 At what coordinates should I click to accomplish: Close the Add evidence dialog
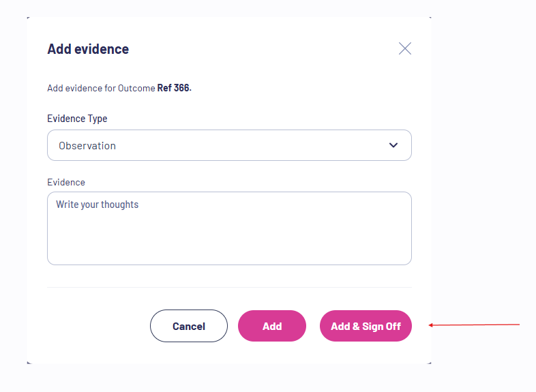coord(405,48)
